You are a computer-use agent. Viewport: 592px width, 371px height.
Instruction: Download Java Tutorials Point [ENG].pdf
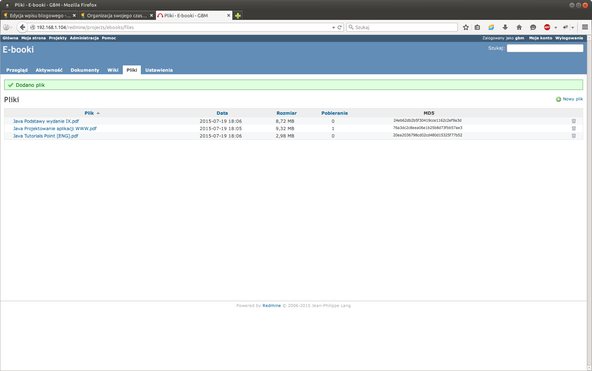(x=46, y=136)
